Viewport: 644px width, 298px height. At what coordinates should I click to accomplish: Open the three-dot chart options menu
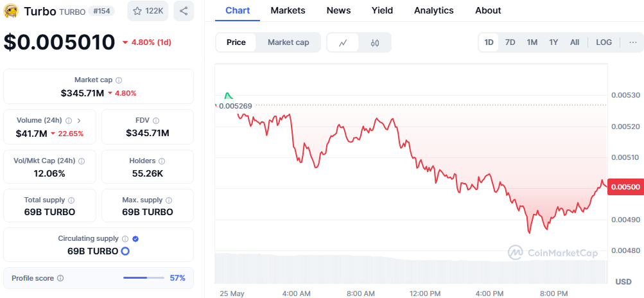coord(632,42)
